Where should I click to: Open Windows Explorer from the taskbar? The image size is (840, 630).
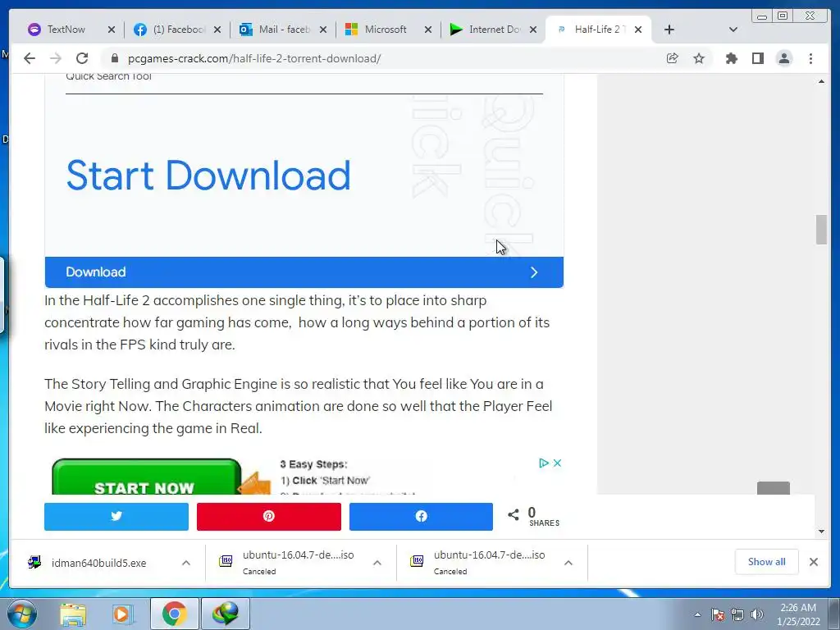pos(73,614)
